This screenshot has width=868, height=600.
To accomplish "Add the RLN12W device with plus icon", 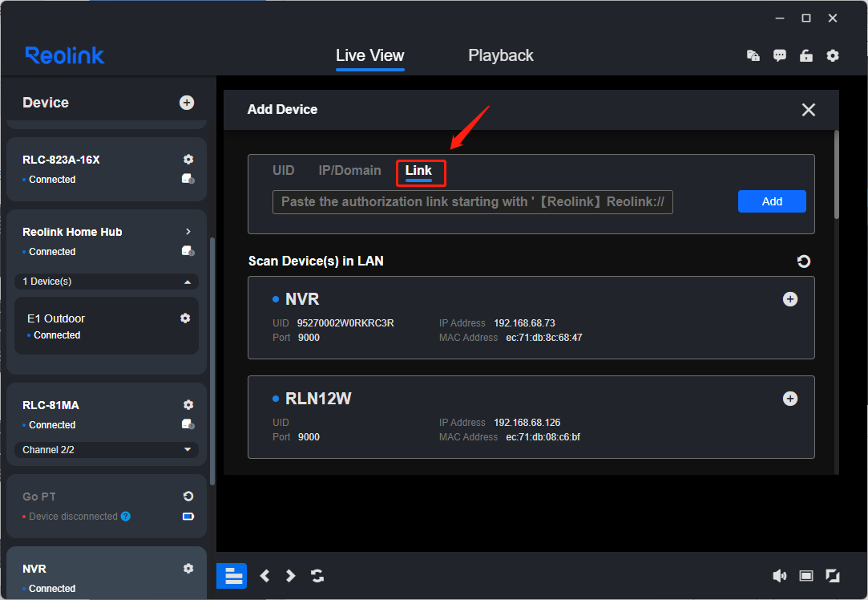I will pos(790,399).
